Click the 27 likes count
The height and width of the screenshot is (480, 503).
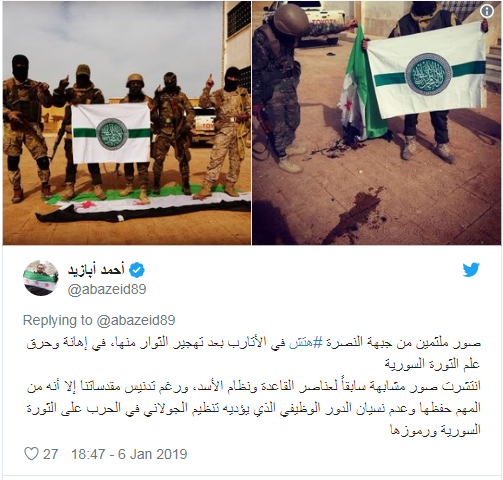point(51,454)
